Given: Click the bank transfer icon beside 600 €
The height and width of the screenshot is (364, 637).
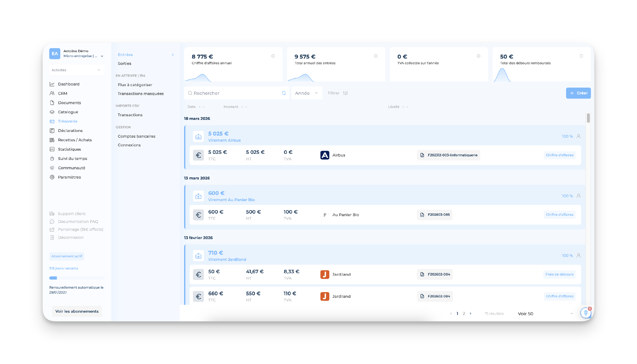Looking at the screenshot, I should coord(198,196).
